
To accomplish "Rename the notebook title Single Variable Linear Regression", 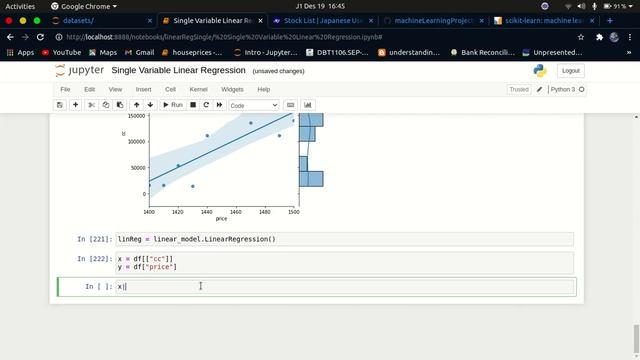I will coord(178,70).
